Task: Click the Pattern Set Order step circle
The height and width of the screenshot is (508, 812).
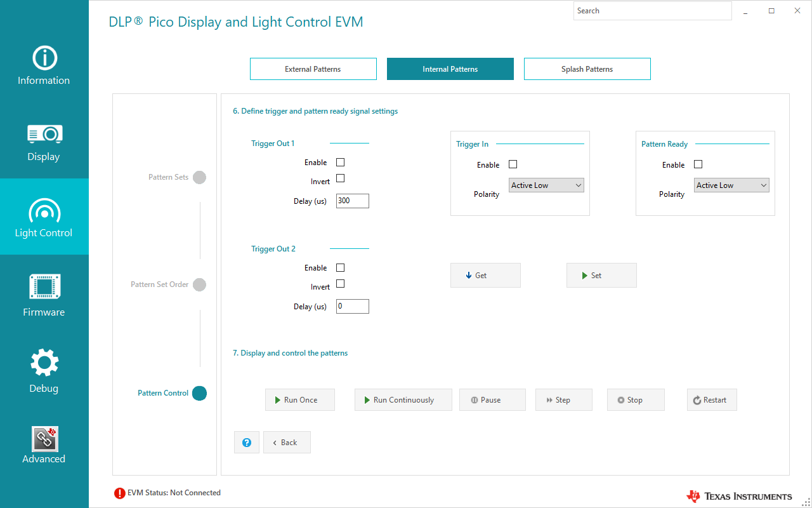Action: 199,284
